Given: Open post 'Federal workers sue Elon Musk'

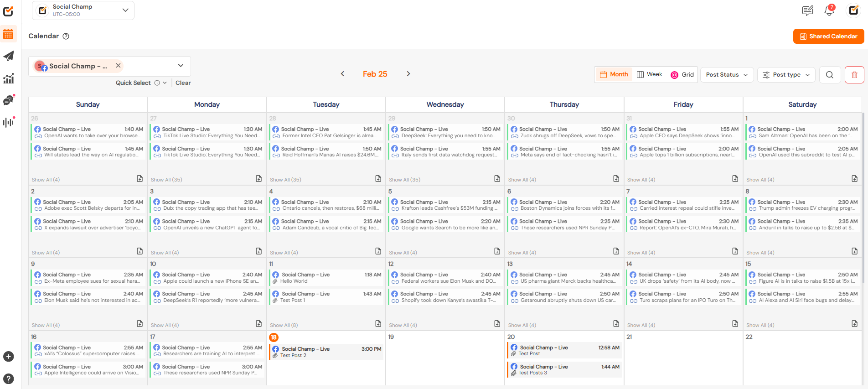Looking at the screenshot, I should (445, 278).
